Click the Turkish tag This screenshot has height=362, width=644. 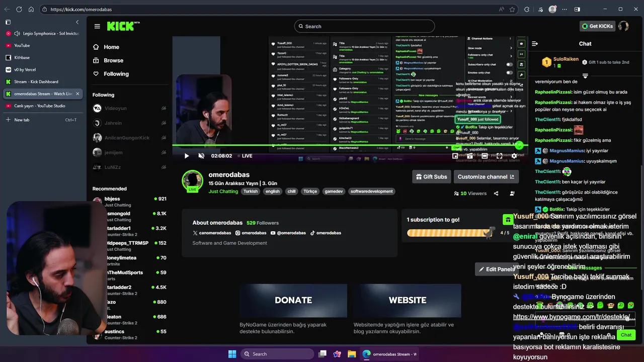click(251, 191)
